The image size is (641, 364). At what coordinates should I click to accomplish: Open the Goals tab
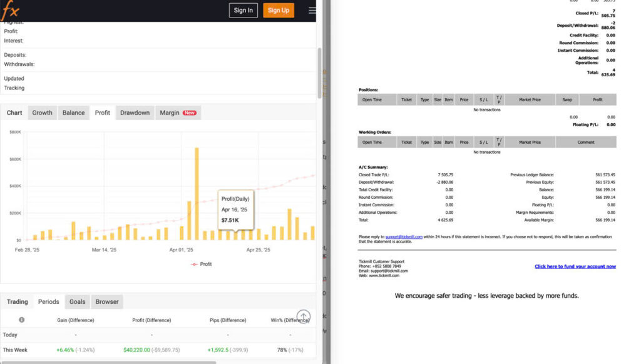(x=77, y=302)
